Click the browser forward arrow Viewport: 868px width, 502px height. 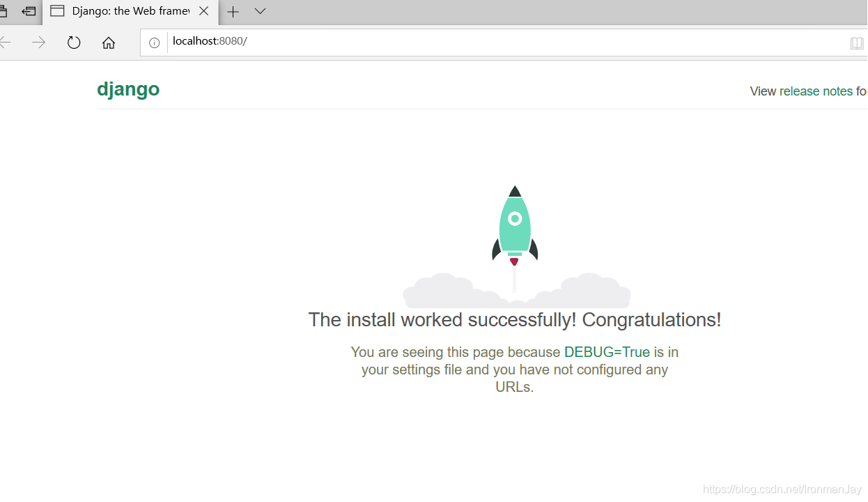point(39,43)
